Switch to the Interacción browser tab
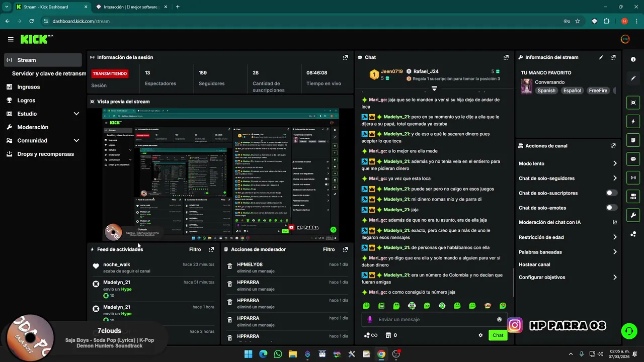 point(131,7)
